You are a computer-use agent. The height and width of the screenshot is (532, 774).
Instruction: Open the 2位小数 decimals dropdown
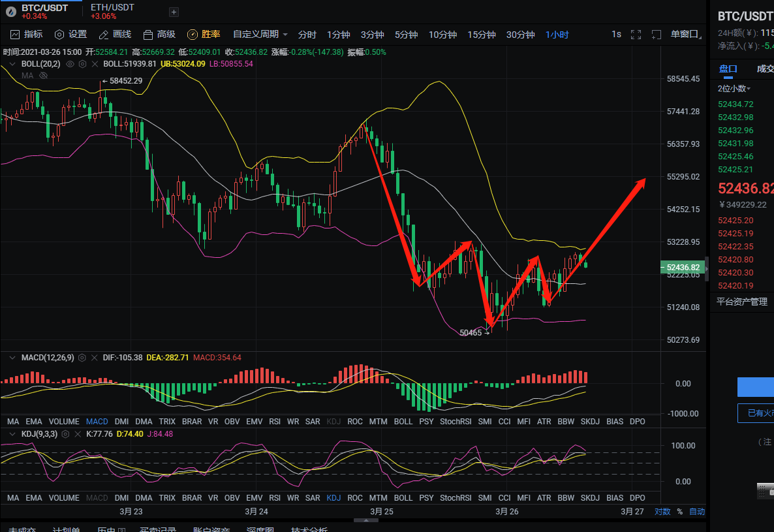[x=734, y=88]
